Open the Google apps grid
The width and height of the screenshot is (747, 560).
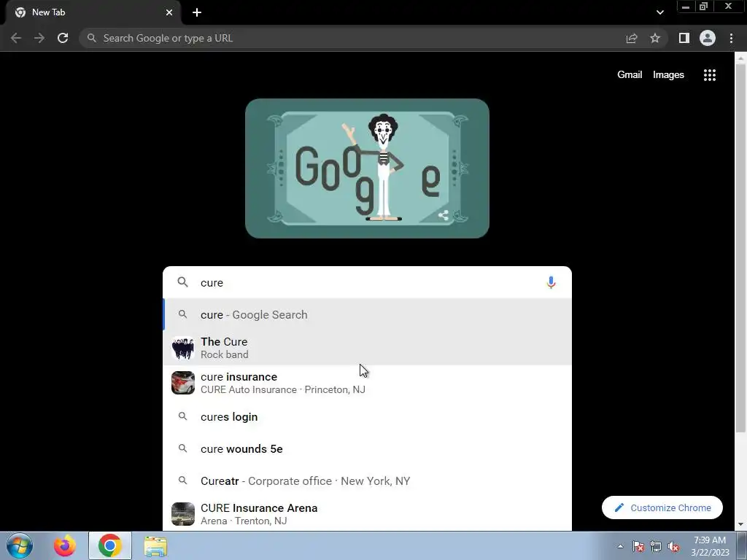click(x=710, y=75)
